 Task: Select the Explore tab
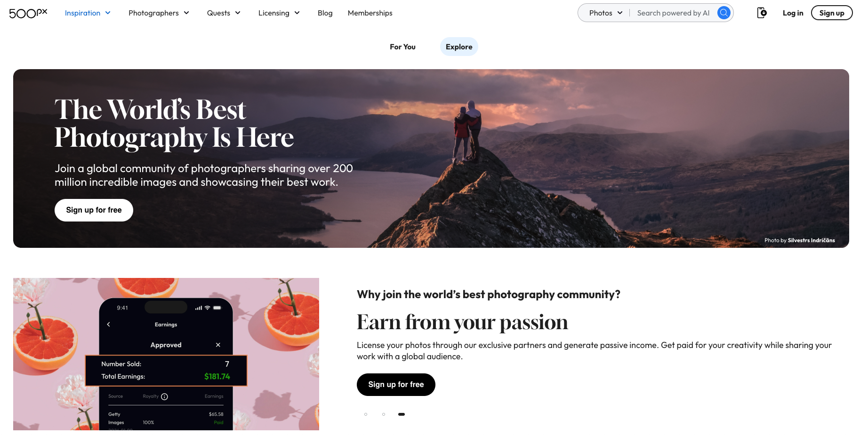pyautogui.click(x=459, y=47)
